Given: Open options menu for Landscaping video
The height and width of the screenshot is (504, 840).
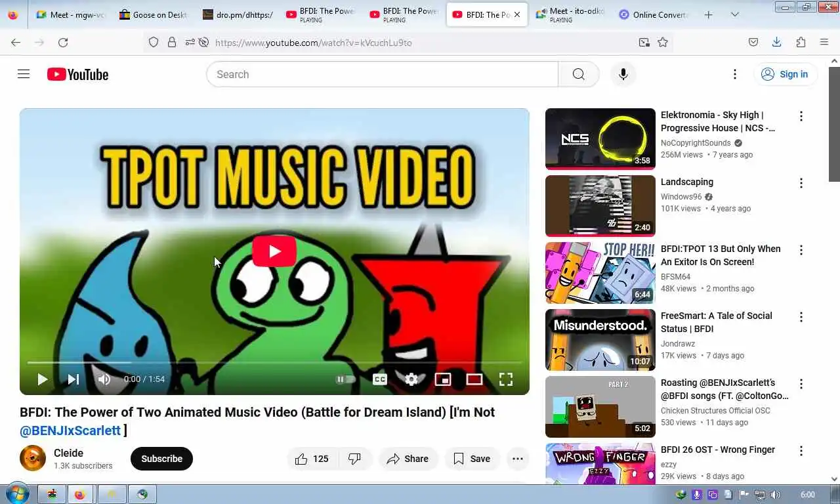Looking at the screenshot, I should (801, 183).
